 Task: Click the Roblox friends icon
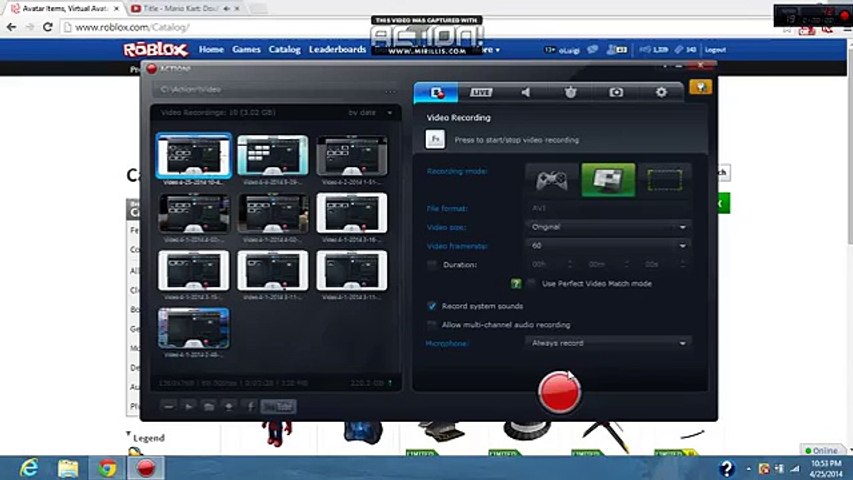[616, 50]
